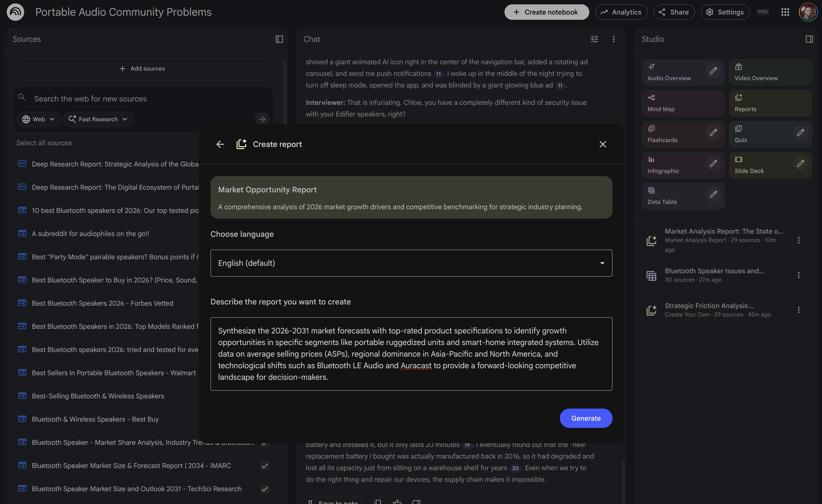Close the Create report dialog
Image resolution: width=822 pixels, height=504 pixels.
click(x=603, y=144)
